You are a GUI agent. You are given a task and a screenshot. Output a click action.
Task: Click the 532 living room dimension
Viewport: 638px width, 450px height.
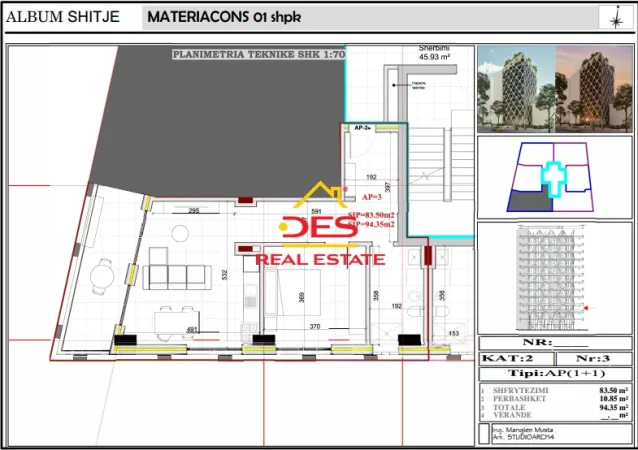[225, 275]
